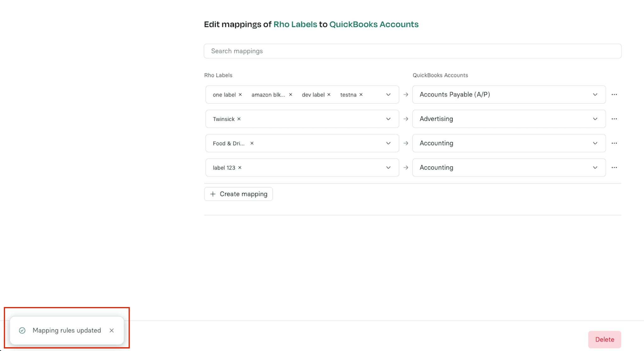The height and width of the screenshot is (351, 644).
Task: Open the Advertising account dropdown
Action: pyautogui.click(x=509, y=119)
